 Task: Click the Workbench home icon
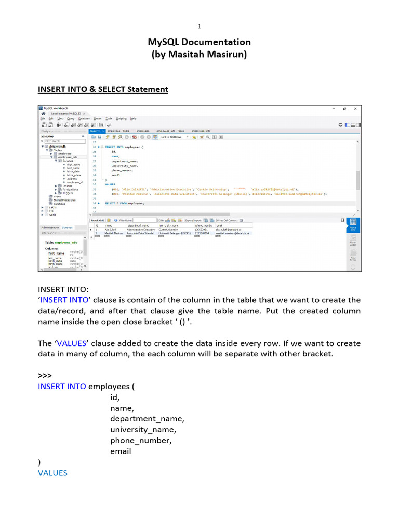(44, 114)
